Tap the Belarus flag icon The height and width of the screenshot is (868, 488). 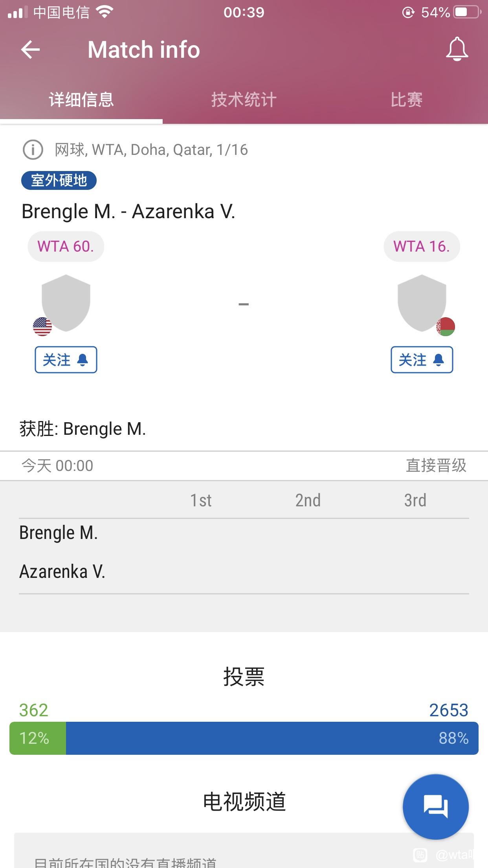[446, 327]
